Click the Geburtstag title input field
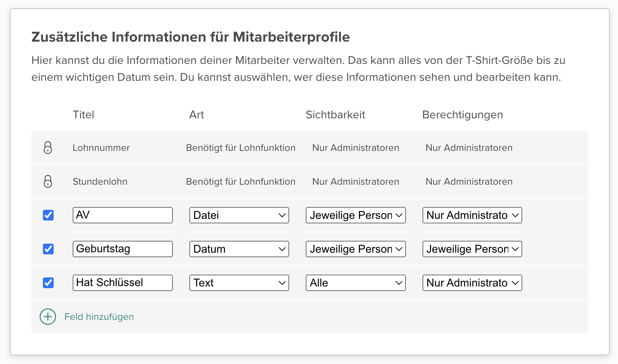 [x=123, y=249]
